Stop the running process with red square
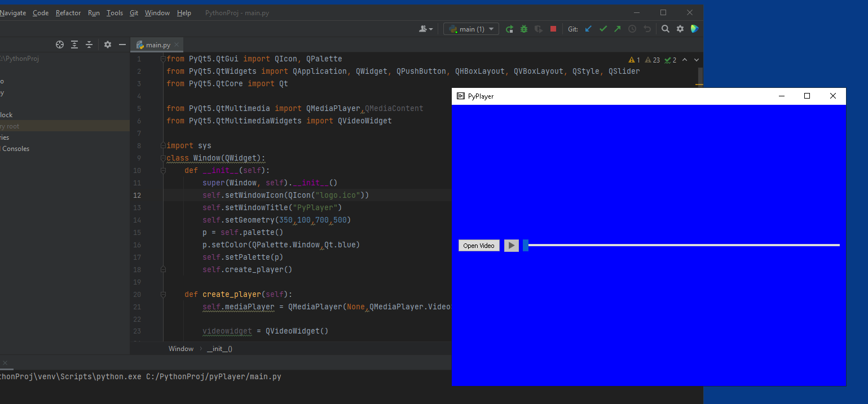Viewport: 868px width, 404px height. pyautogui.click(x=553, y=29)
